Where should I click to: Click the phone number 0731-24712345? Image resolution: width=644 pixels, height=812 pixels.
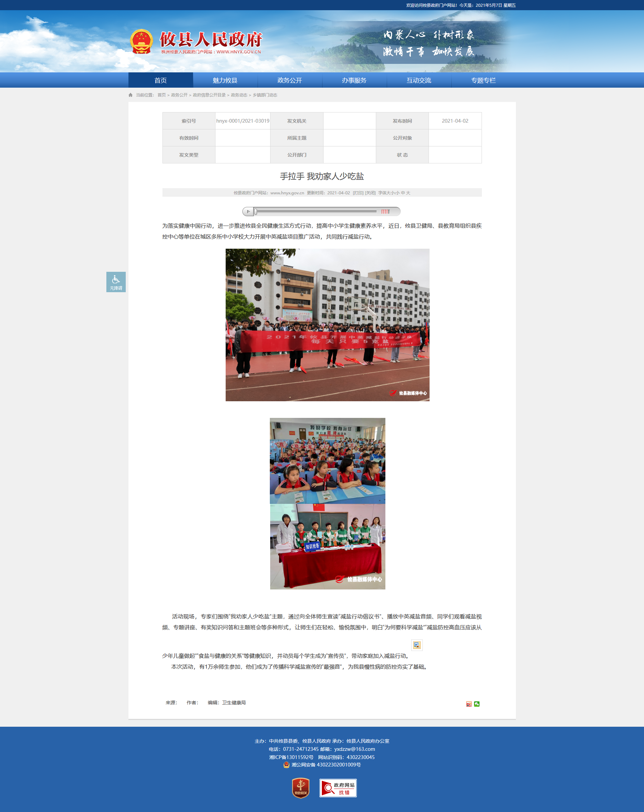click(301, 749)
